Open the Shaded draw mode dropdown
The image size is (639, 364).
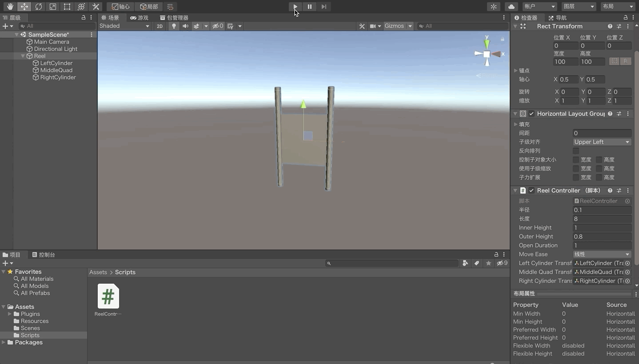(124, 26)
